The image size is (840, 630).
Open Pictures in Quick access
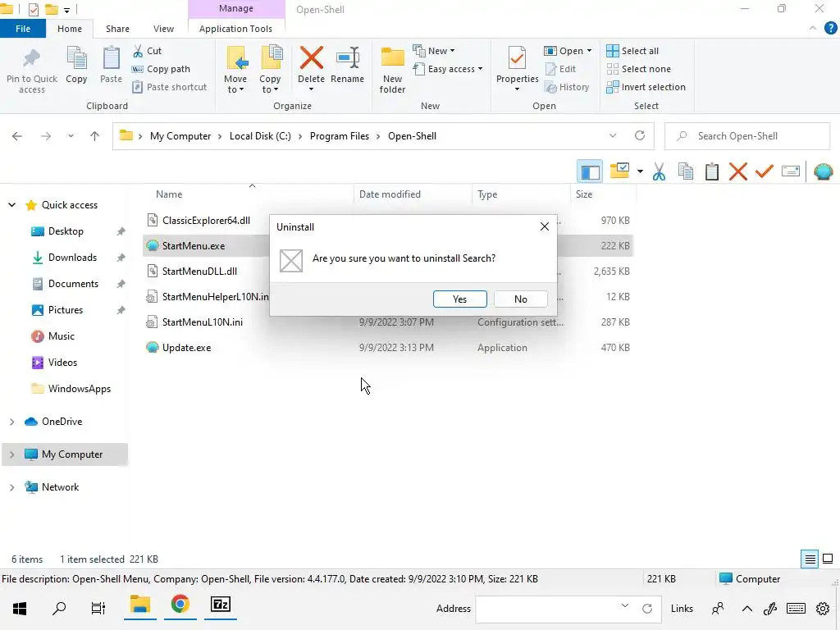click(x=66, y=310)
